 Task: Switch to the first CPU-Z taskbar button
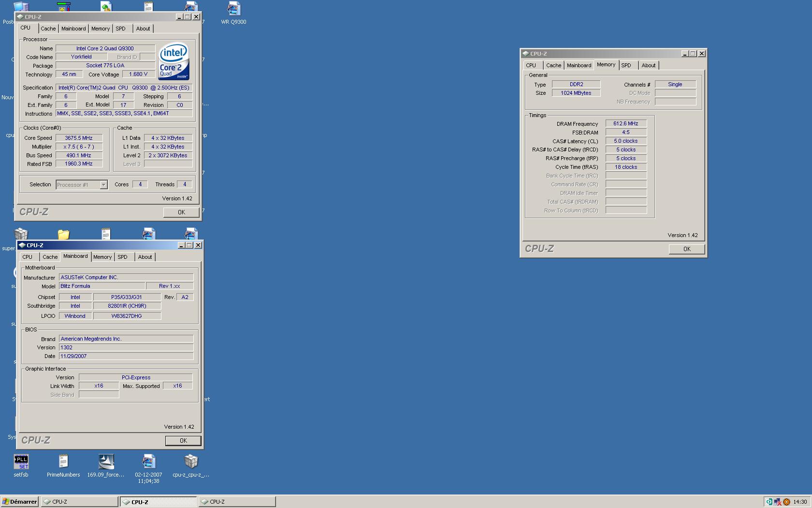pyautogui.click(x=79, y=502)
